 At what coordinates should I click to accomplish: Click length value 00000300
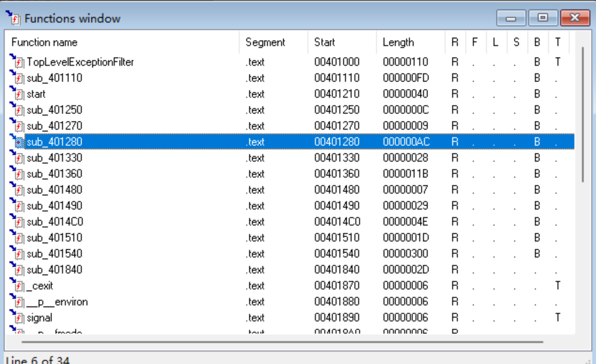405,254
